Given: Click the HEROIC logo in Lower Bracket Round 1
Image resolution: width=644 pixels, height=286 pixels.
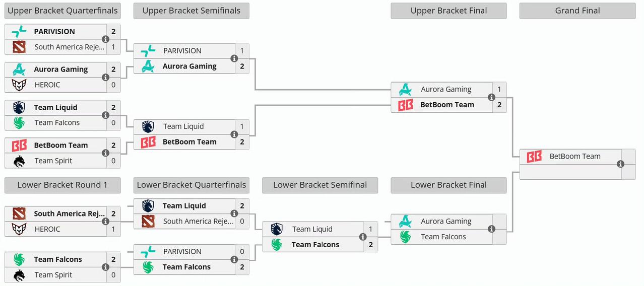Looking at the screenshot, I should (19, 229).
